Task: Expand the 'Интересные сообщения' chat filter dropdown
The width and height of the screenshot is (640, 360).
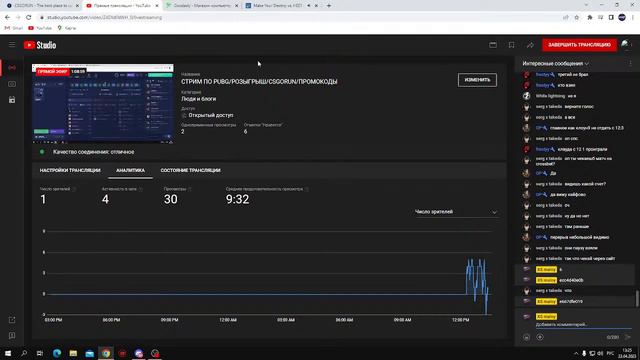Action: (x=556, y=63)
